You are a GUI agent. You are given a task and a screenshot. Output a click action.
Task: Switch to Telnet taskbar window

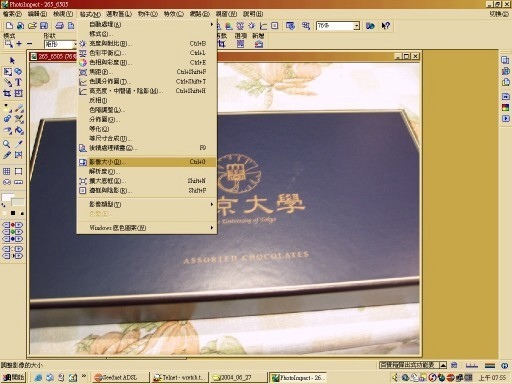coord(180,377)
